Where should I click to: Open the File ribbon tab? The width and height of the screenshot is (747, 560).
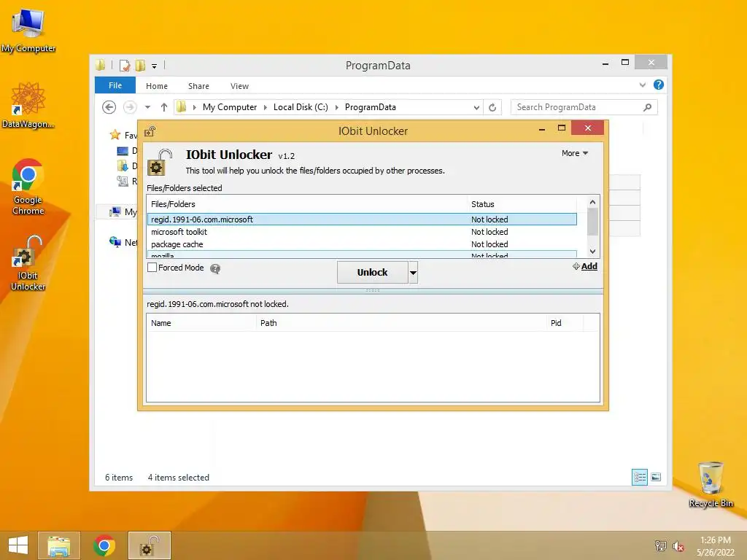tap(115, 85)
